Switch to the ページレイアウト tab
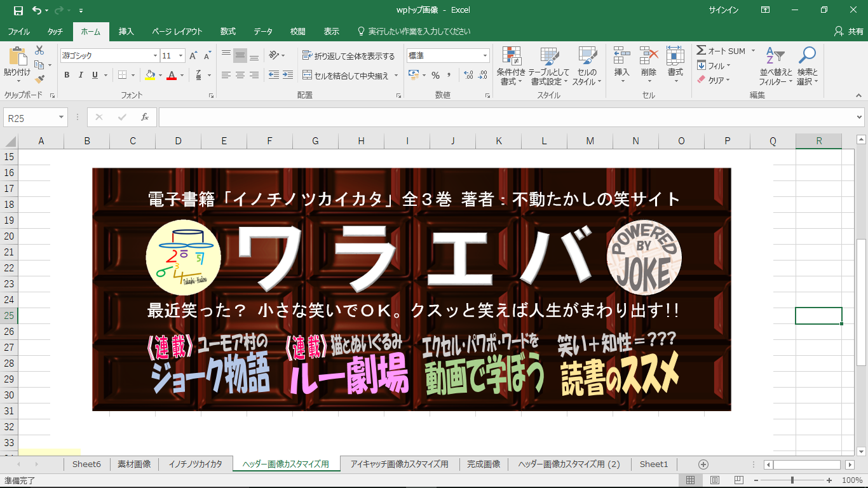This screenshot has height=488, width=868. 177,31
